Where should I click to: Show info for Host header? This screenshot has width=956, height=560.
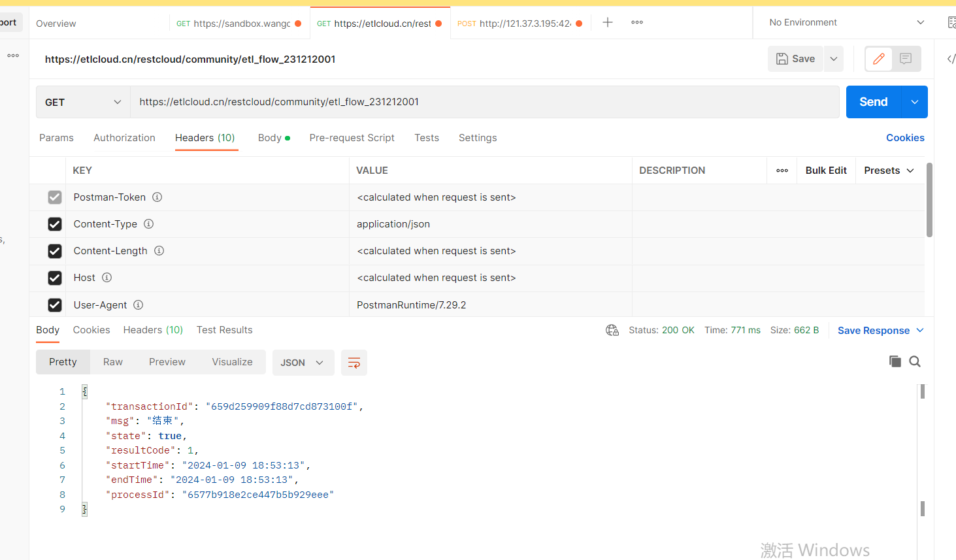point(107,277)
